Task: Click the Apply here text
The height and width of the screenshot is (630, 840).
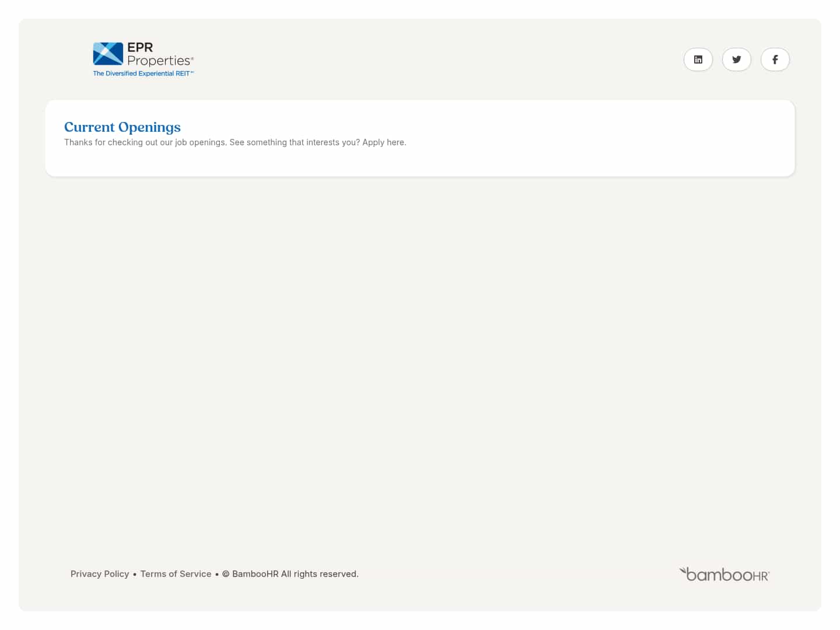Action: (x=383, y=142)
